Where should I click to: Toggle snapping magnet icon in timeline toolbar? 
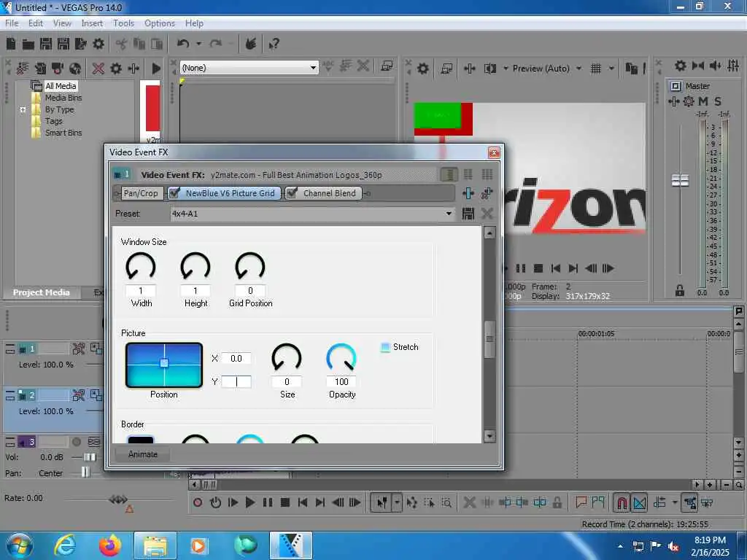(x=622, y=502)
